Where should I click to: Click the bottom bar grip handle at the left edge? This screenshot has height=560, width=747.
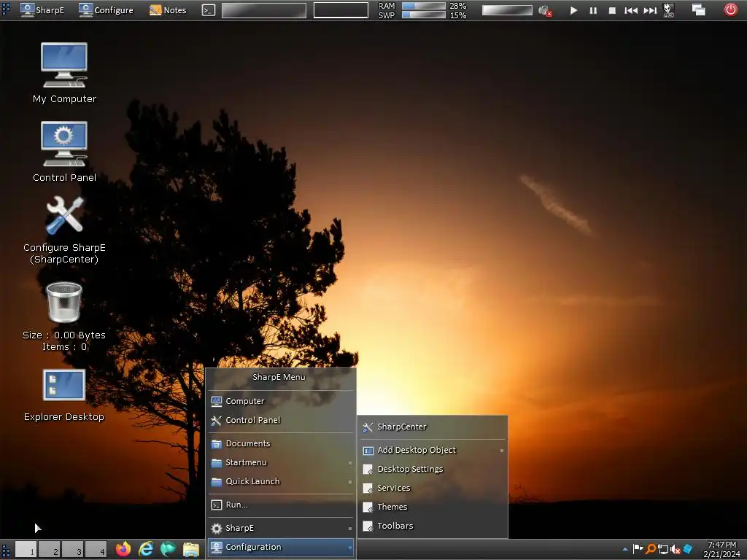pos(6,550)
